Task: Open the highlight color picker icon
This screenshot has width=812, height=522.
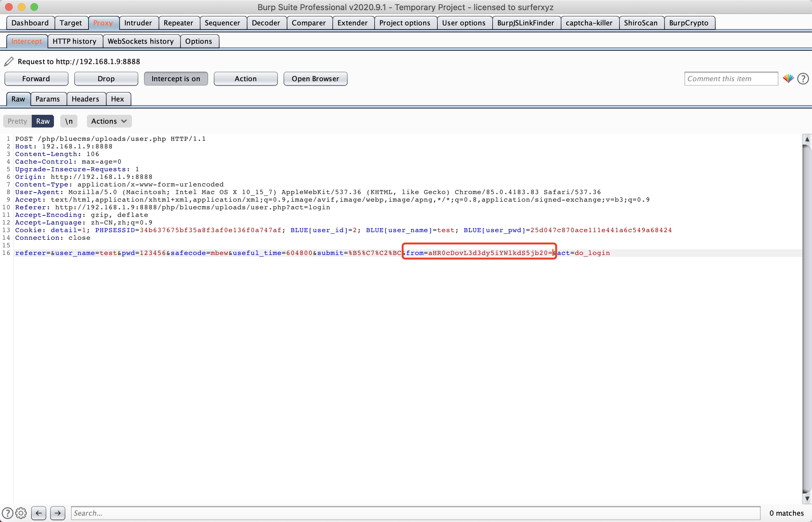Action: (788, 79)
